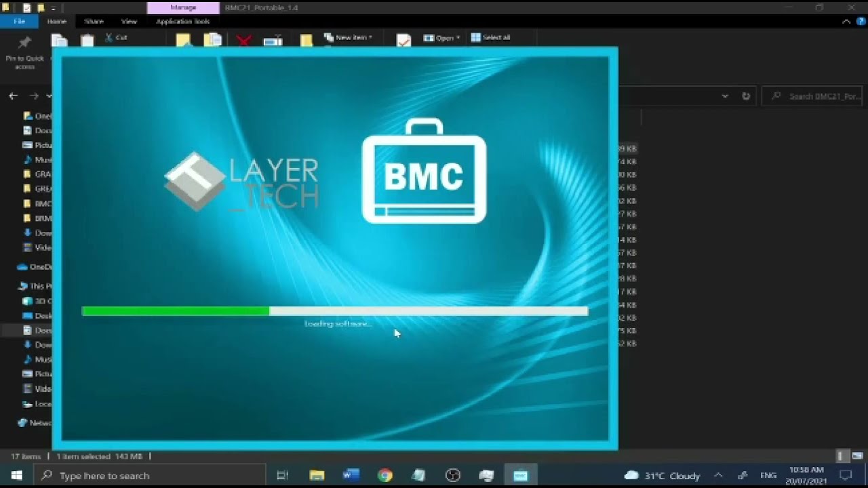Open Task View on the taskbar
Viewport: 868px width, 488px height.
pyautogui.click(x=283, y=476)
